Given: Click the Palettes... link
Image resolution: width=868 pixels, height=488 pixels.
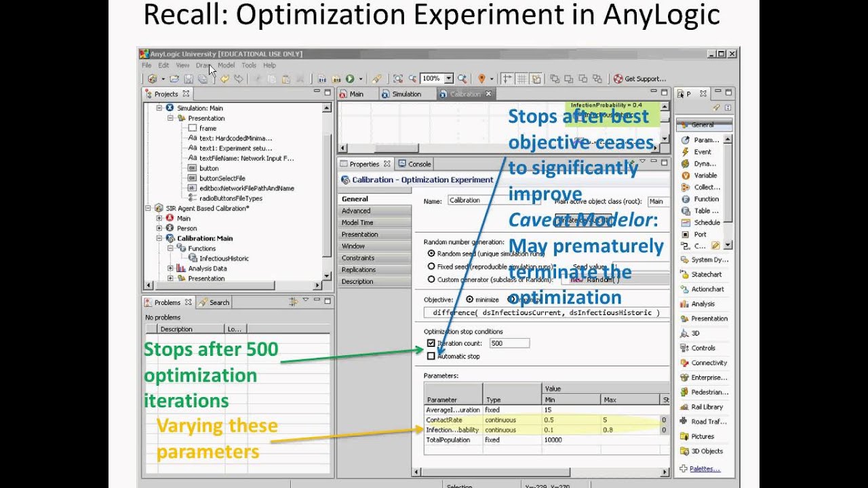Looking at the screenshot, I should (x=705, y=468).
